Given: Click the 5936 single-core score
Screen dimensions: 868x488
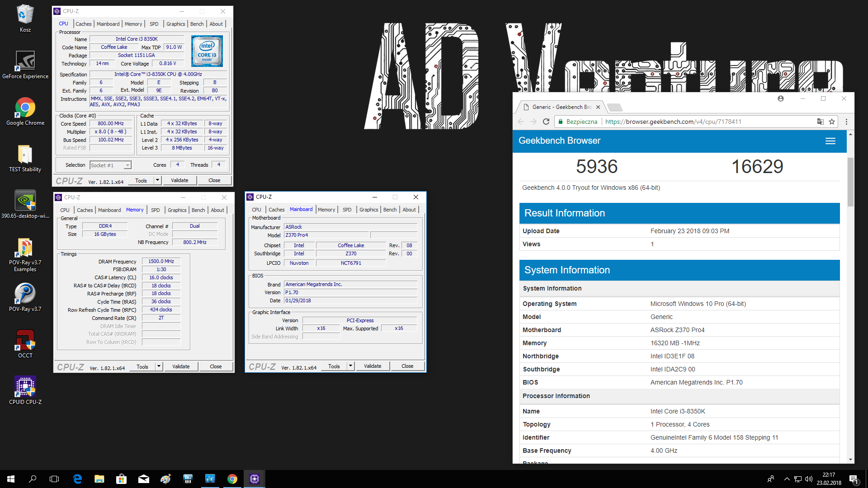Looking at the screenshot, I should pos(597,167).
